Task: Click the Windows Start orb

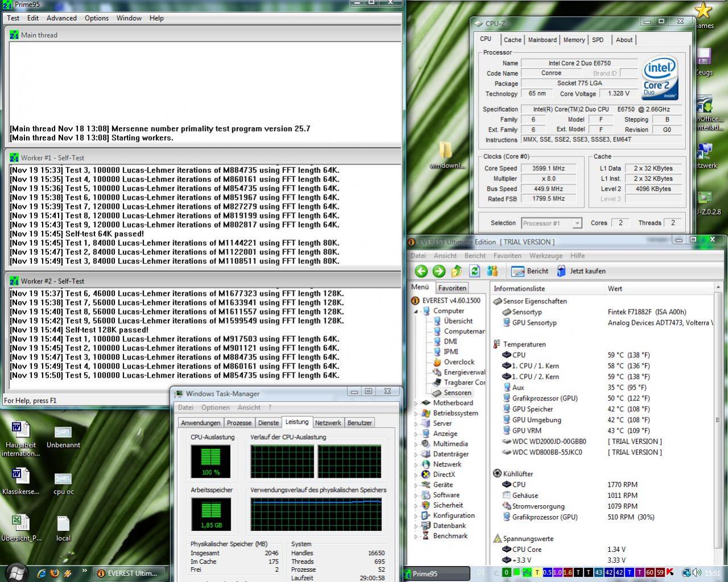Action: click(16, 572)
